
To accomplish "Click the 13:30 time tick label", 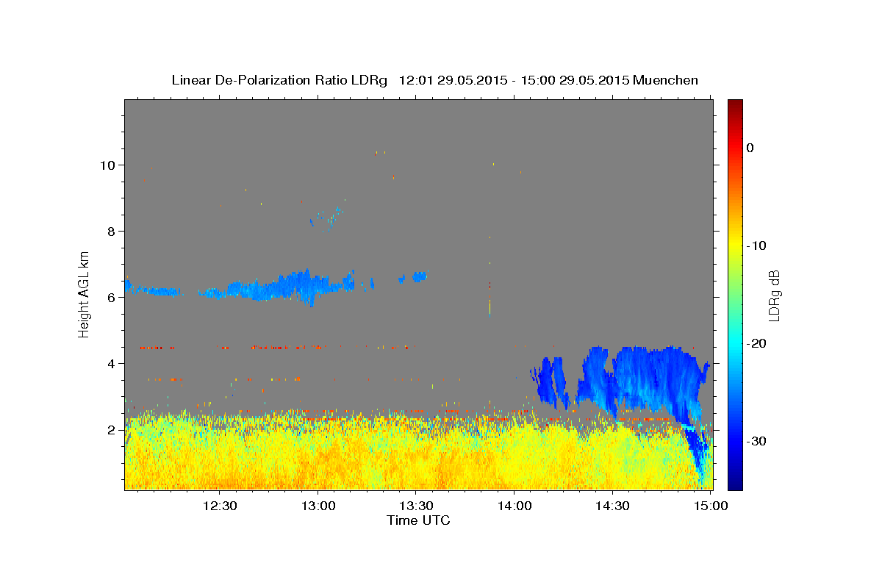I will pos(416,506).
